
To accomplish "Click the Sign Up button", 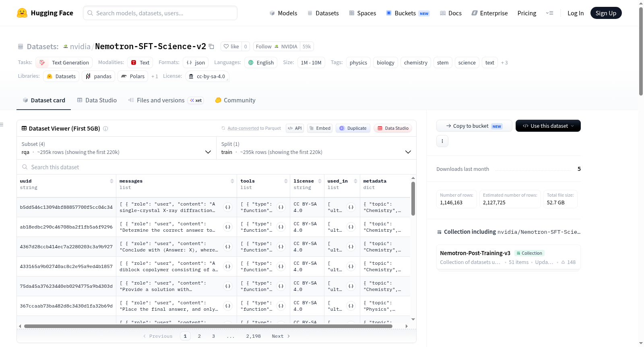I will 606,13.
